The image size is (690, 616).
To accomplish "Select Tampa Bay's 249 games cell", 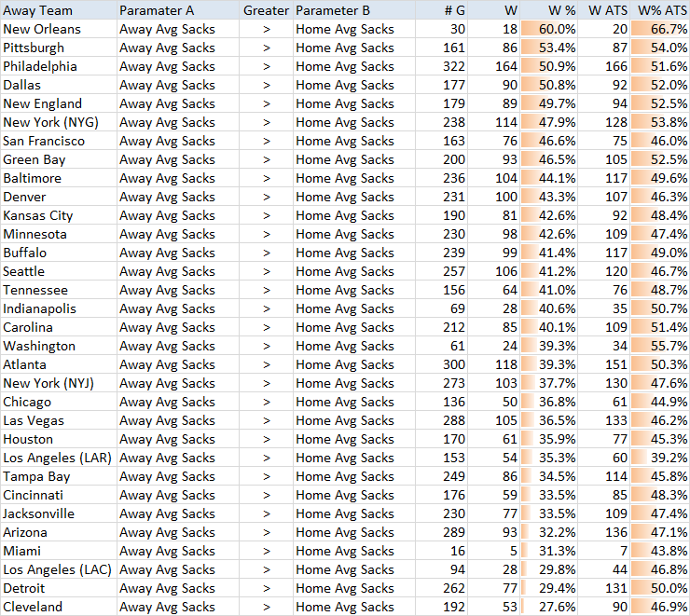I will click(441, 476).
